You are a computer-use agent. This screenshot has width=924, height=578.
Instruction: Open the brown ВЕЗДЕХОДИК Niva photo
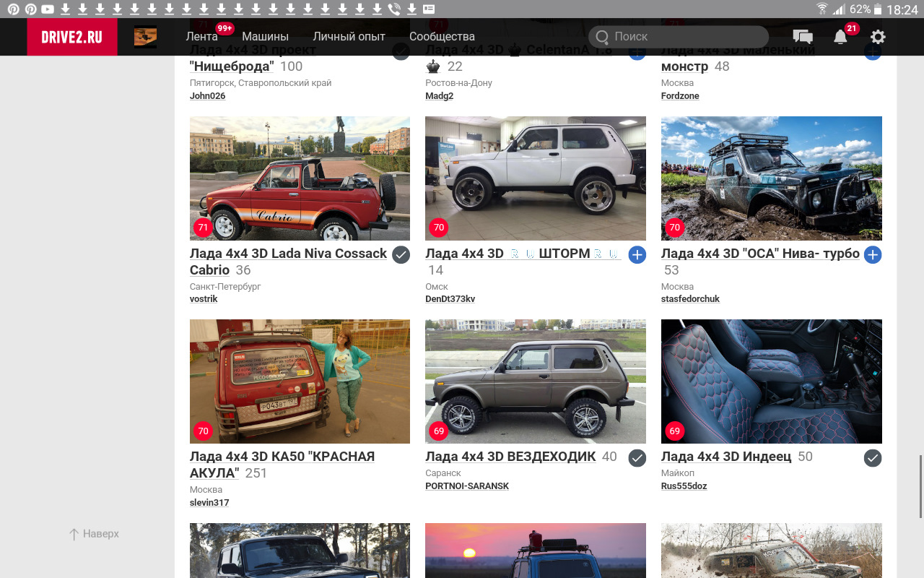pos(536,381)
